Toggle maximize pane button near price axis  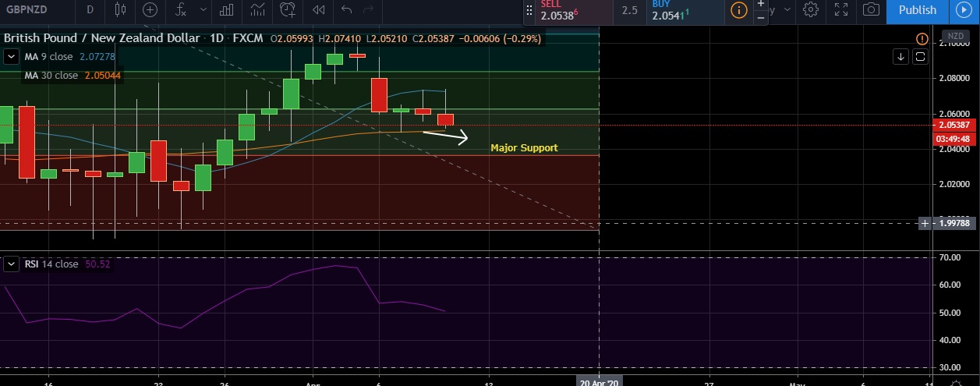[x=920, y=56]
